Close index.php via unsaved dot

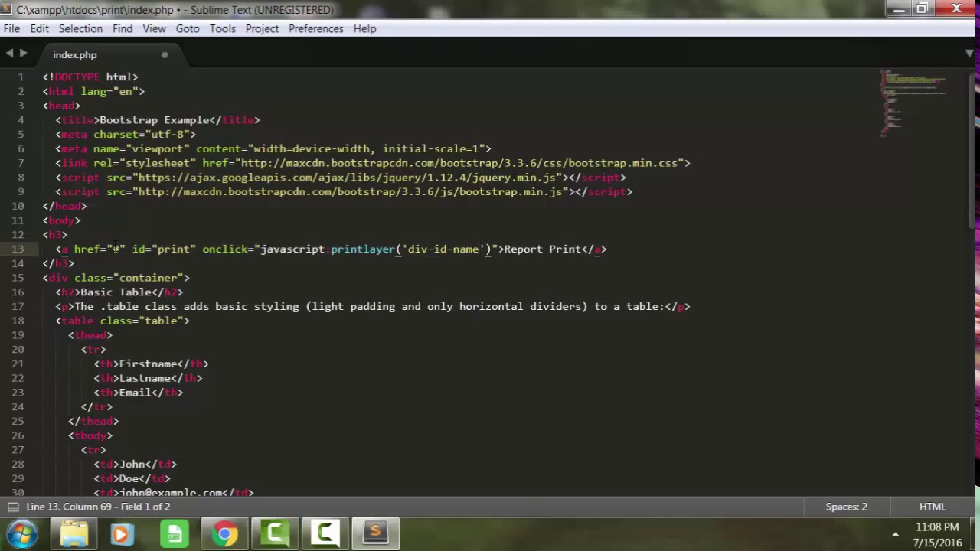coord(165,55)
